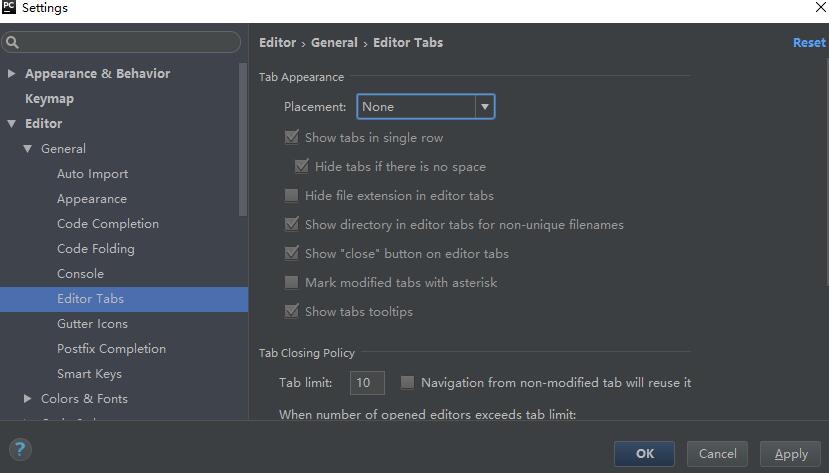This screenshot has width=829, height=473.
Task: Close the Settings dialog window
Action: pos(820,8)
